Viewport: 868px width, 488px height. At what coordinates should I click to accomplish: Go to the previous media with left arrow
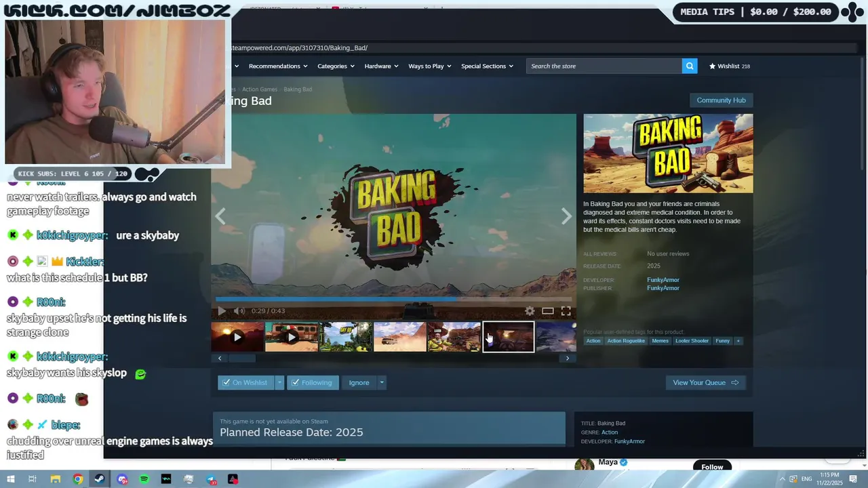[x=220, y=216]
